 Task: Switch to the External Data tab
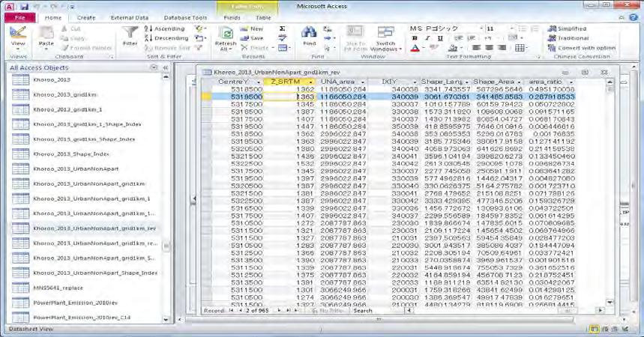130,18
